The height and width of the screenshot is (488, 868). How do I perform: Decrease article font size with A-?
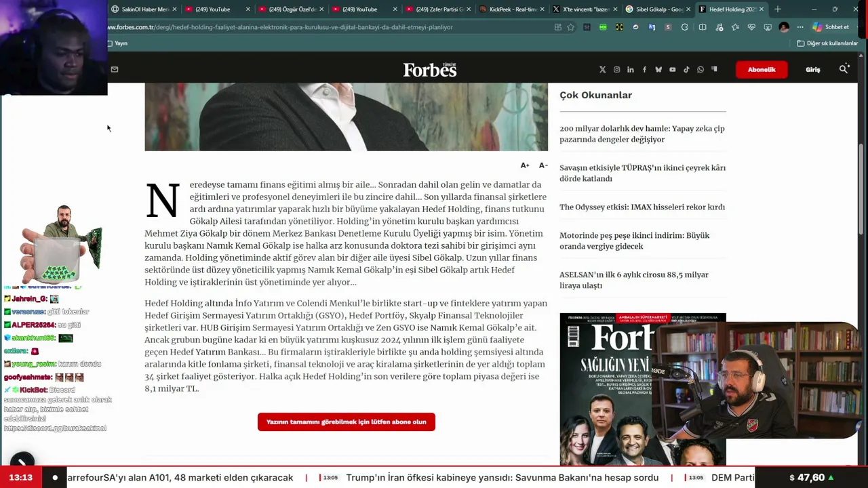click(543, 165)
